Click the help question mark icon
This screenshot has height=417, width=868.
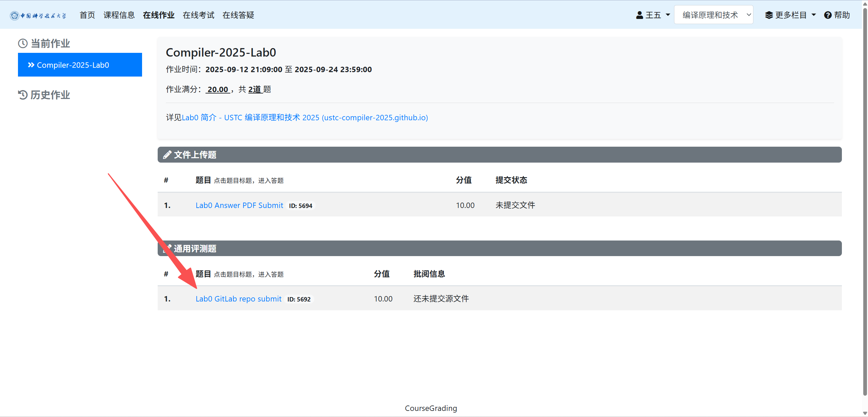(828, 15)
